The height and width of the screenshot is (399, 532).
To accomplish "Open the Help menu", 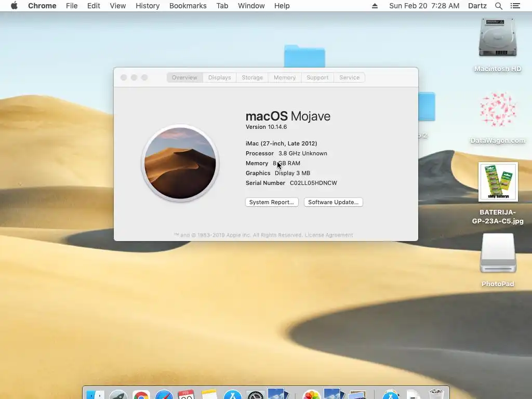I will (282, 6).
